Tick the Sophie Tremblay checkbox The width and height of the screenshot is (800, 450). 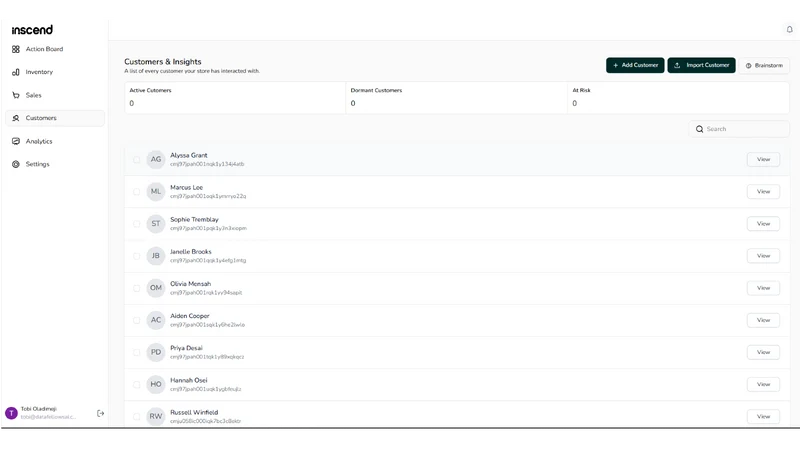coord(136,224)
